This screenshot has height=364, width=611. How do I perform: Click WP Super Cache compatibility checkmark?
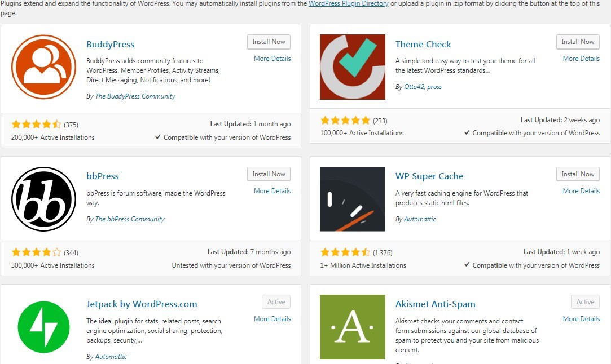pos(467,265)
